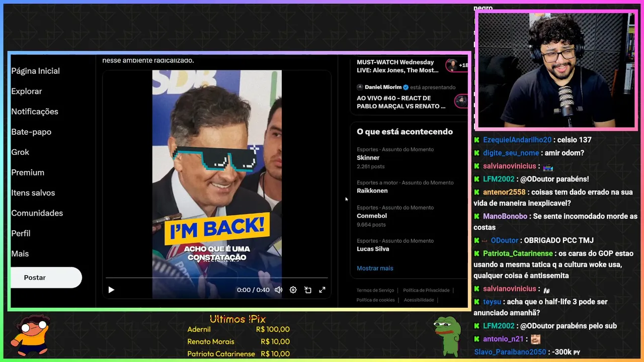Click Adernil R$ 100,00 Pix entry
This screenshot has width=644, height=362.
[238, 329]
